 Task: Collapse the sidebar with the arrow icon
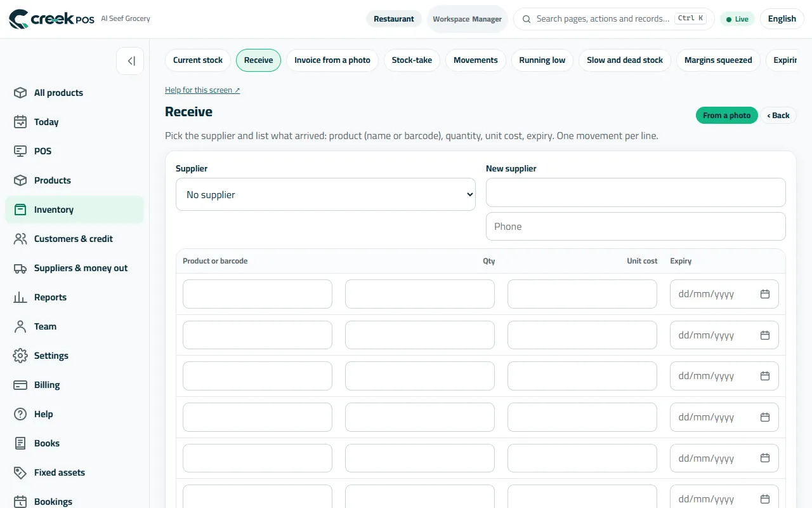(x=130, y=61)
